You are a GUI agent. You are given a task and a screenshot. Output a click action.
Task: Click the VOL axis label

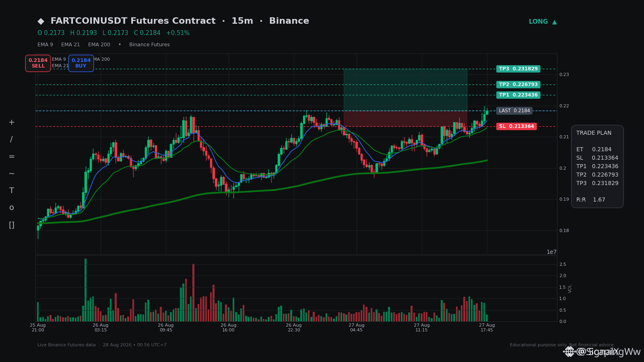(570, 288)
